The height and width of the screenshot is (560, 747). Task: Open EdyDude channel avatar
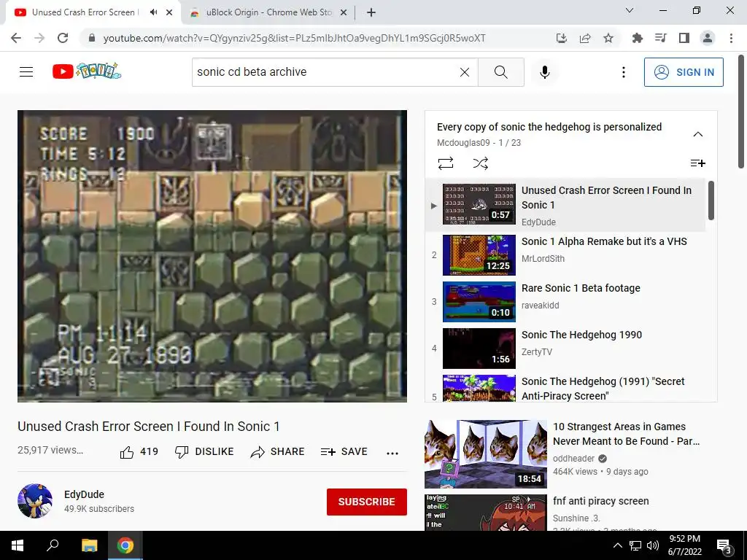click(35, 501)
